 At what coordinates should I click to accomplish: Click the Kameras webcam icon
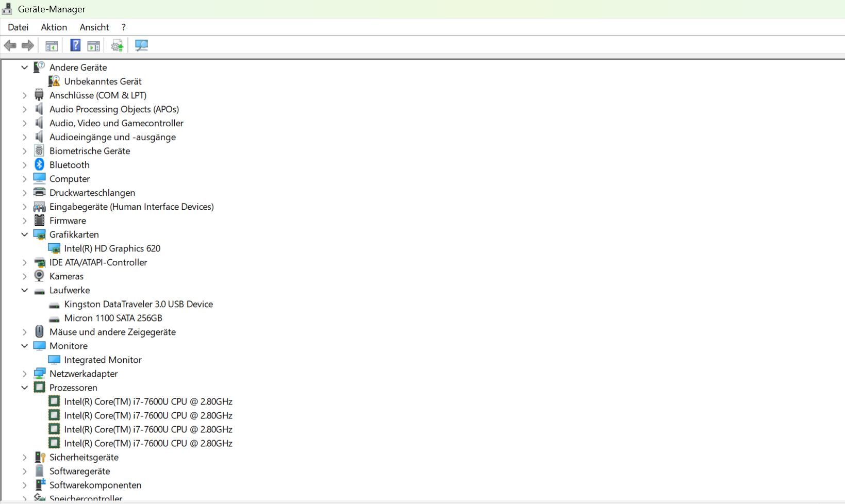point(39,276)
